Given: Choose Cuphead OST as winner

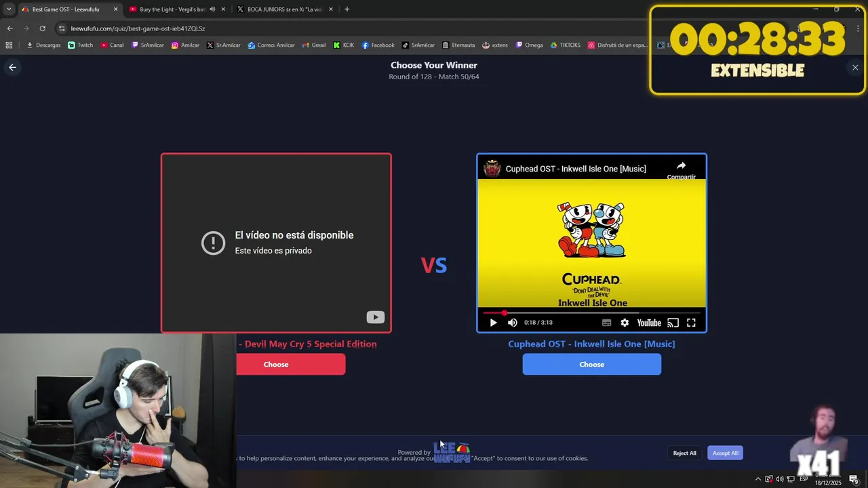Looking at the screenshot, I should pos(591,364).
